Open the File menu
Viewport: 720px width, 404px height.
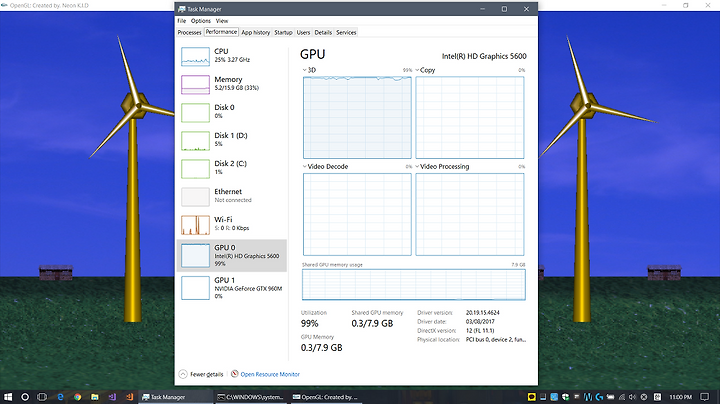(x=182, y=21)
